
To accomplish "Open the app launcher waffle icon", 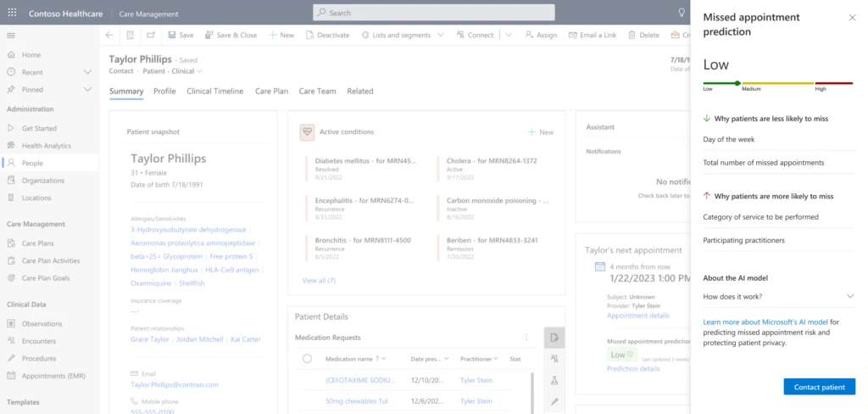I will tap(12, 14).
